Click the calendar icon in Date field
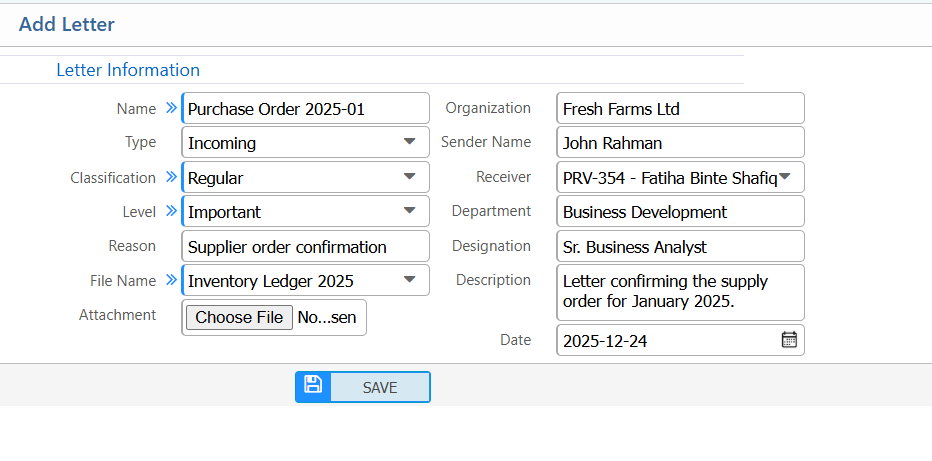The height and width of the screenshot is (461, 932). [x=789, y=340]
